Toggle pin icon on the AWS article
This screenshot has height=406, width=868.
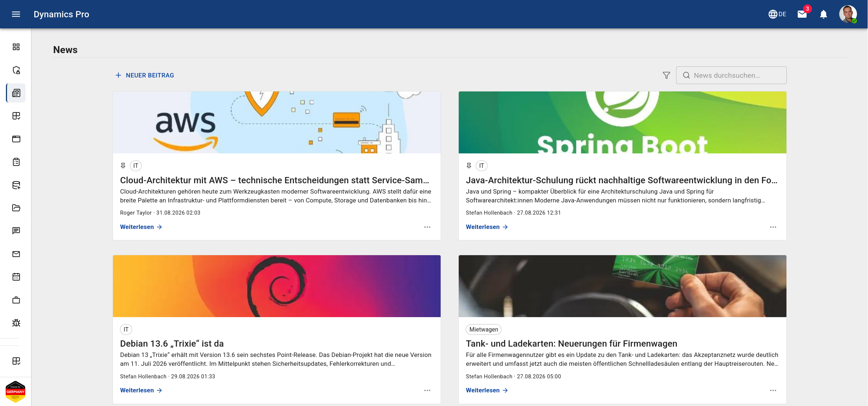[x=123, y=166]
